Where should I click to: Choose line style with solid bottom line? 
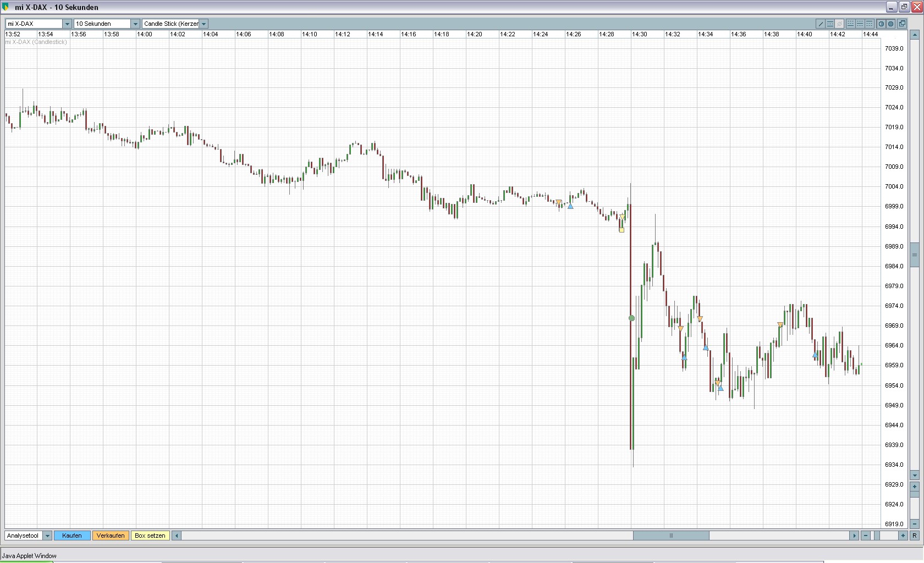850,24
